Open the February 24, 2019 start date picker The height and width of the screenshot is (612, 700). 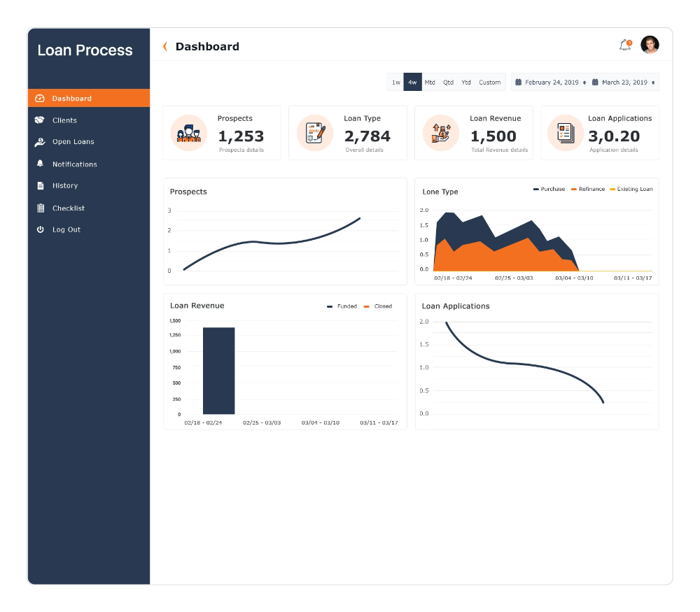(x=550, y=83)
